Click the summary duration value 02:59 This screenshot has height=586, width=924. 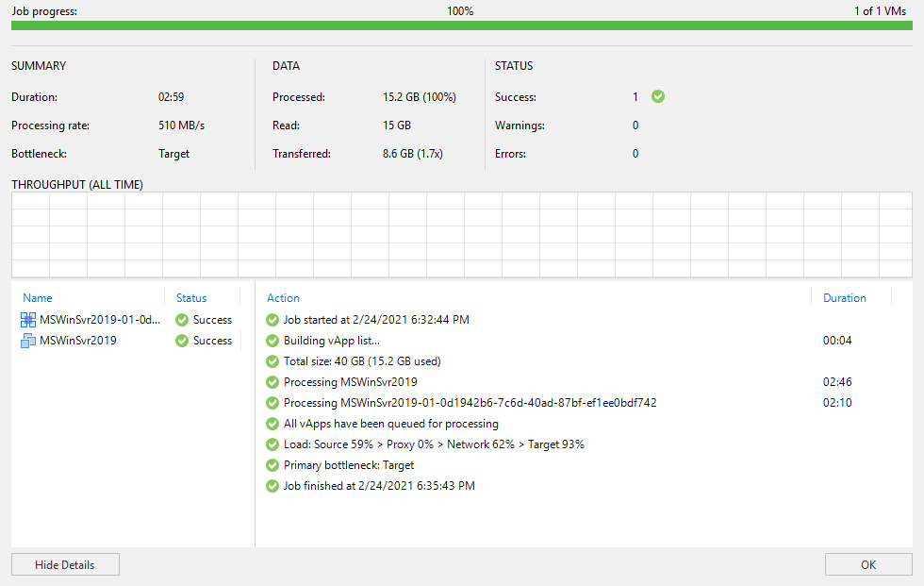click(171, 96)
